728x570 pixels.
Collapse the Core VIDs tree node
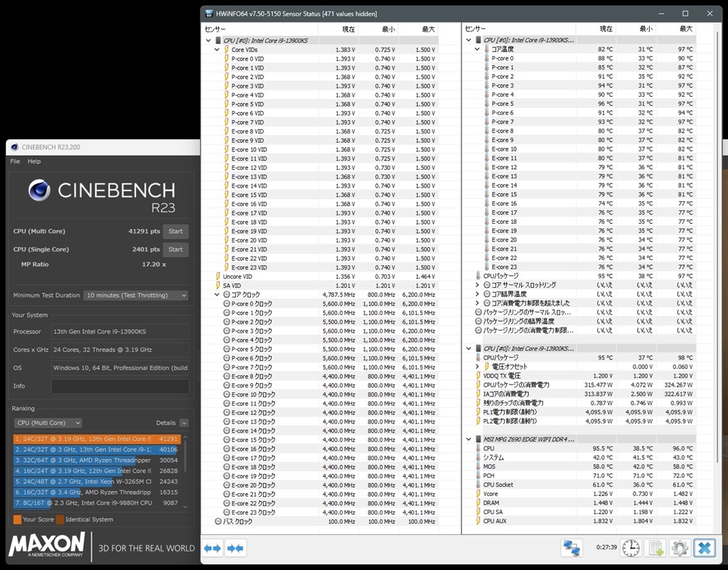217,50
